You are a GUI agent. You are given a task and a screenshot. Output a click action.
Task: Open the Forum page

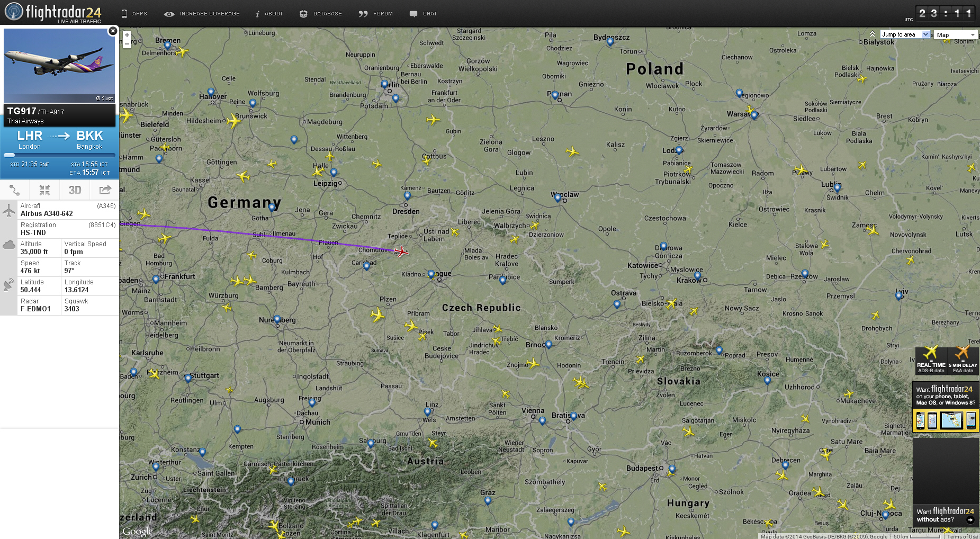[376, 14]
